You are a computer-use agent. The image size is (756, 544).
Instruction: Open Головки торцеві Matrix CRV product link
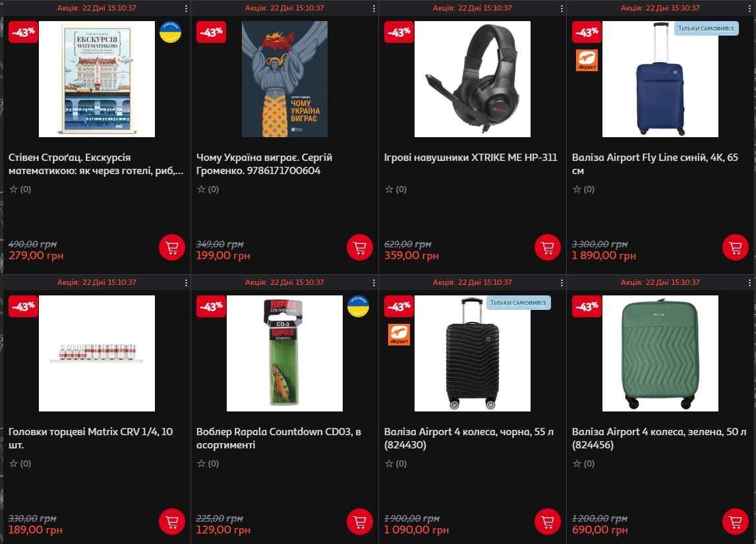click(91, 438)
